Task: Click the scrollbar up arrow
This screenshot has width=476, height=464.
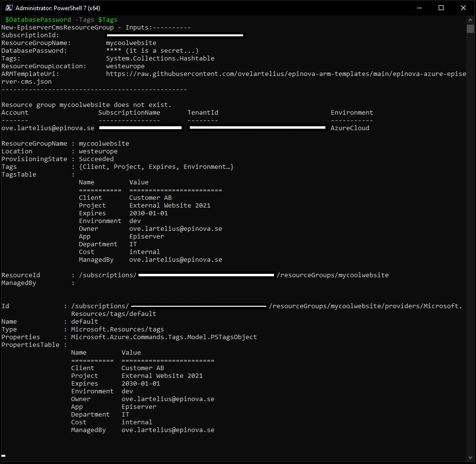Action: 470,20
